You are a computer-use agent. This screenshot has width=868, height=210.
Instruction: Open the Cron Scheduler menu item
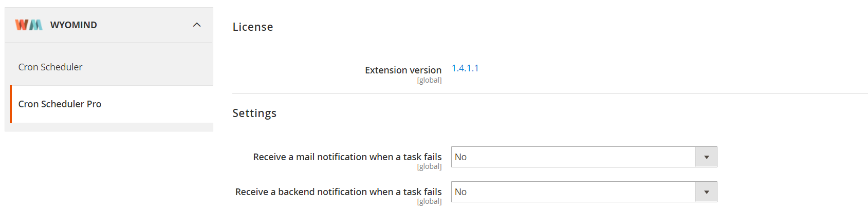50,67
